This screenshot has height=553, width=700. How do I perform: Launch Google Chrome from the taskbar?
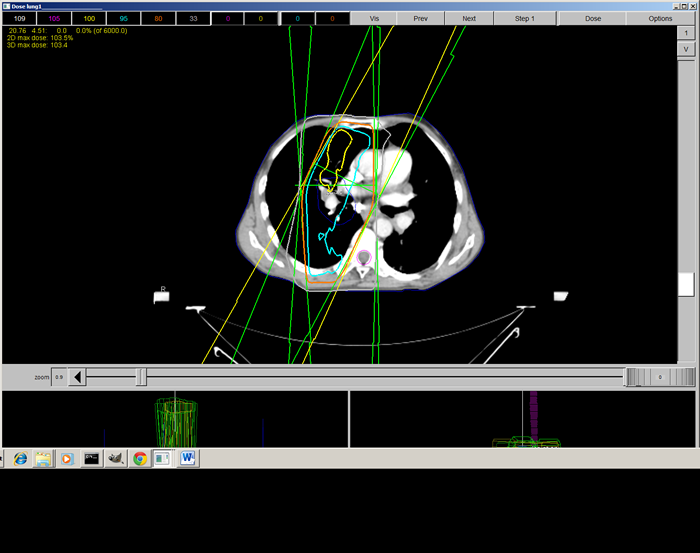(x=140, y=458)
